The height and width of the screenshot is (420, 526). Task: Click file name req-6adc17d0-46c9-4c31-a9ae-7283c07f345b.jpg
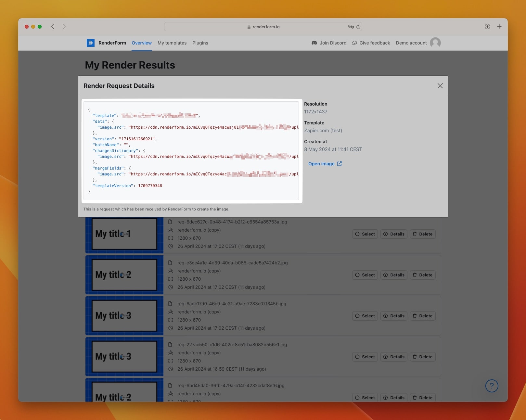coord(232,304)
